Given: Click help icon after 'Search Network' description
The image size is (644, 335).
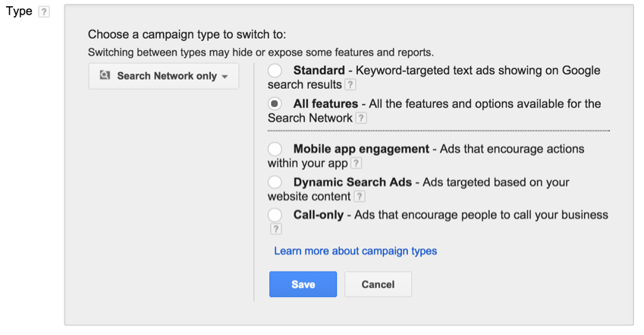Looking at the screenshot, I should (360, 118).
